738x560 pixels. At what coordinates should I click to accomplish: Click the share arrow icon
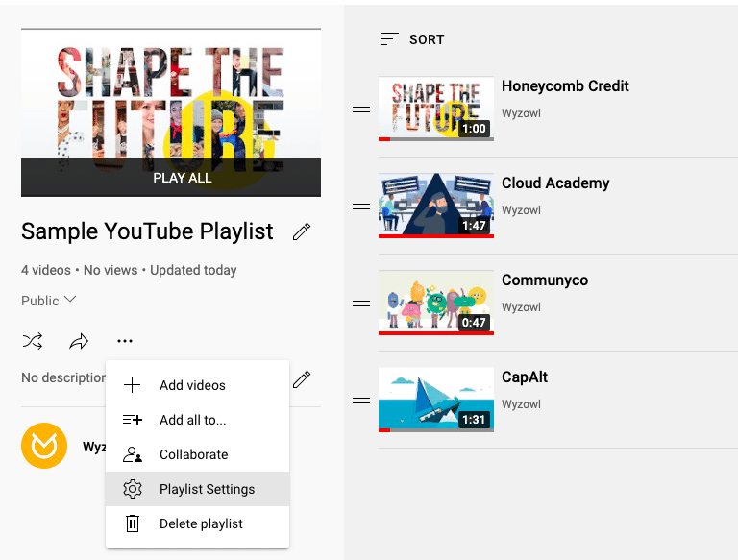(79, 341)
